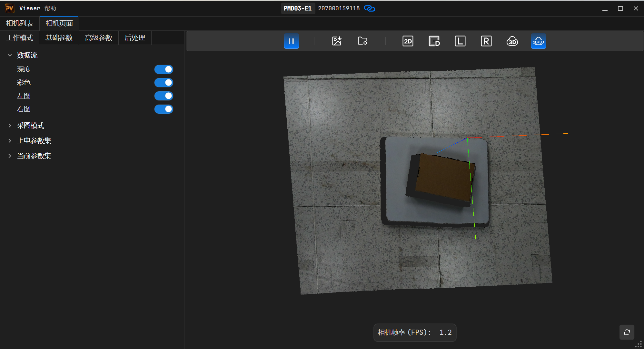Toggle the 彩色 color stream switch
Screen dimensions: 644x349
164,83
